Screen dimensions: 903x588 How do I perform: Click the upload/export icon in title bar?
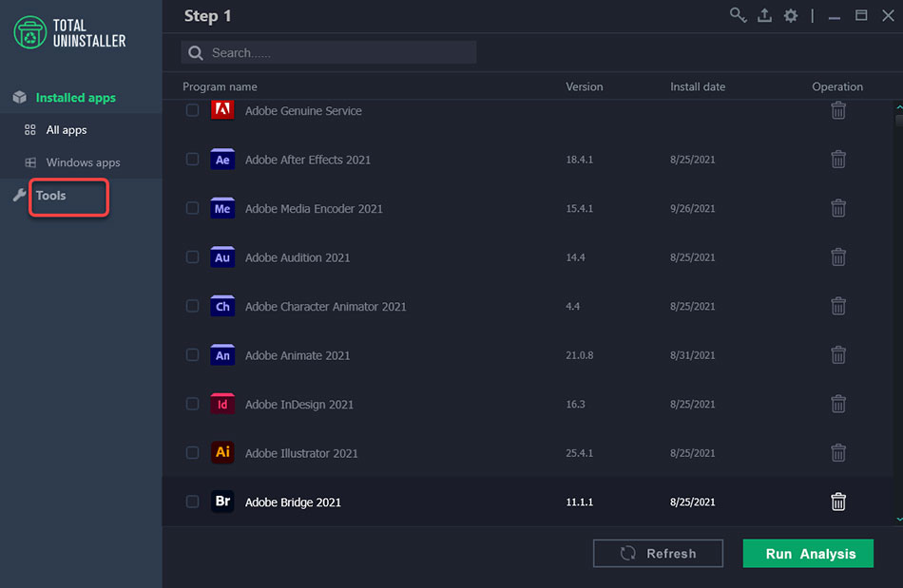[x=764, y=15]
